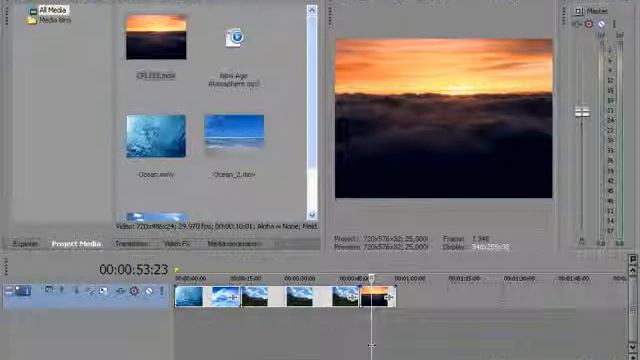Viewport: 640px width, 360px height.
Task: Switch to the Video FX tab
Action: [177, 244]
